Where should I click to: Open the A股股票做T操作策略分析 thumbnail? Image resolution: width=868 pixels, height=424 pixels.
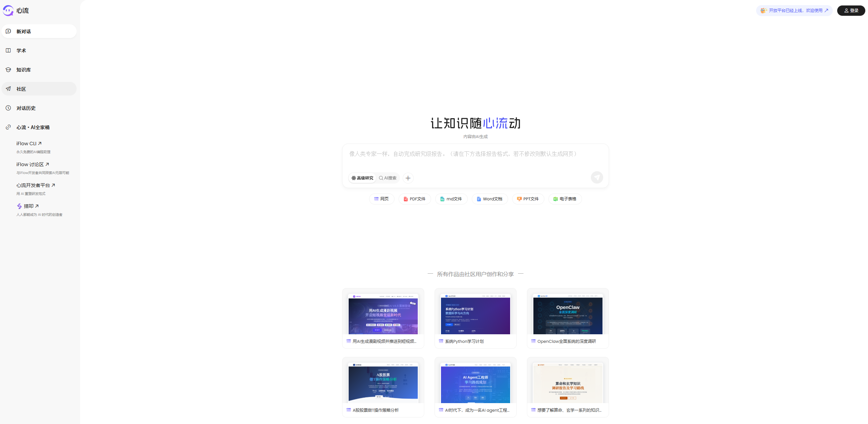383,383
